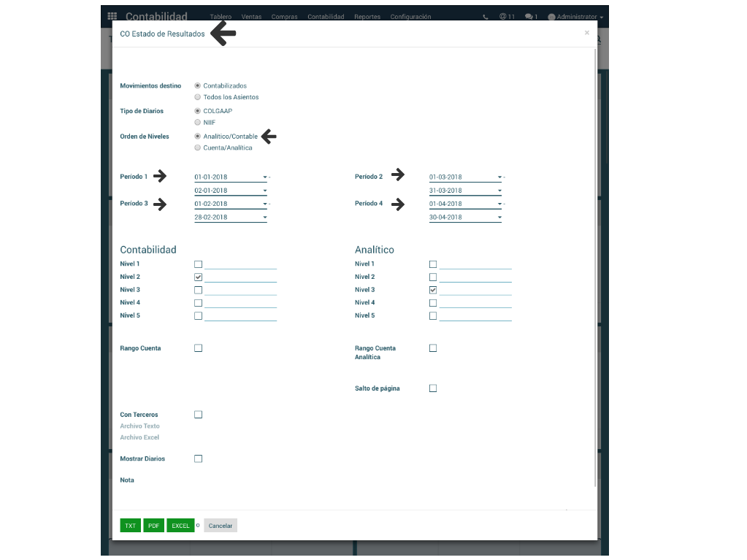The height and width of the screenshot is (560, 747).
Task: Click the PDF export button
Action: 153,526
